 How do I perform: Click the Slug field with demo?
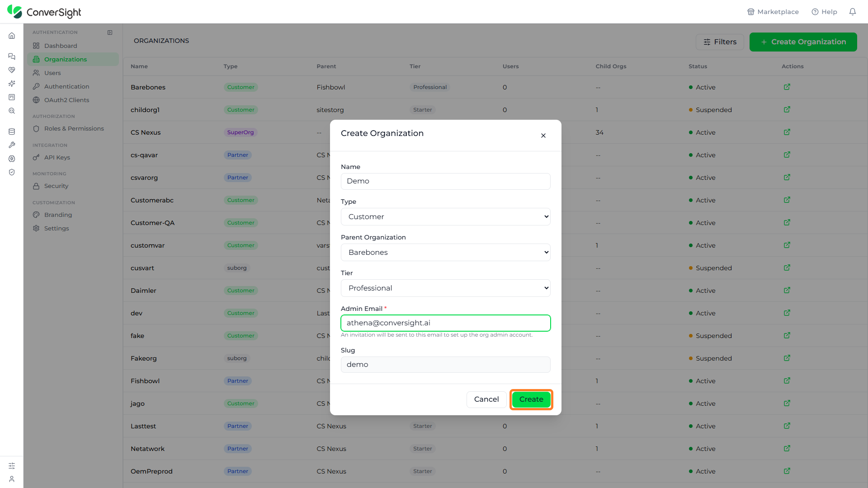click(x=446, y=365)
